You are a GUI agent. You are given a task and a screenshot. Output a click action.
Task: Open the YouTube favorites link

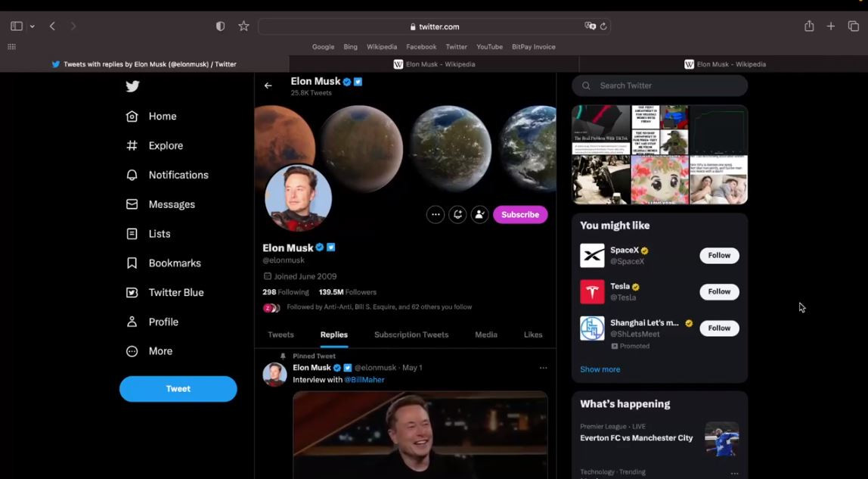point(490,47)
